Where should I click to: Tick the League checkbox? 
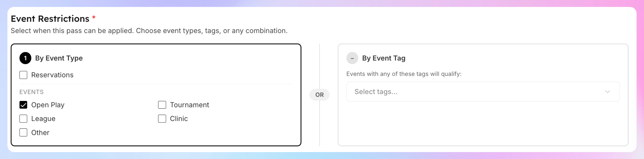tap(23, 118)
